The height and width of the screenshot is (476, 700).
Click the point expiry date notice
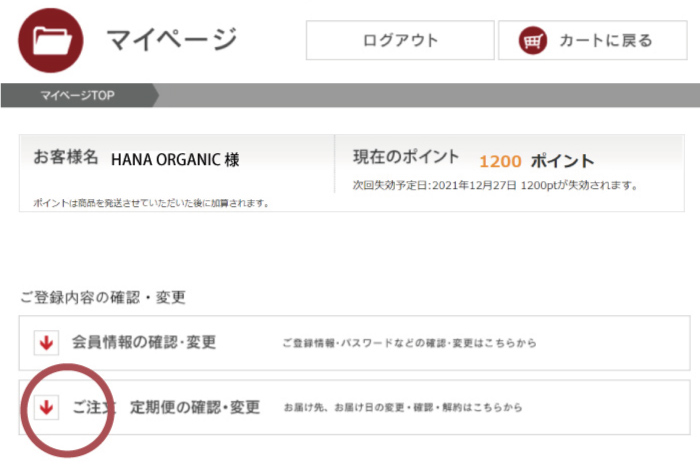[495, 185]
